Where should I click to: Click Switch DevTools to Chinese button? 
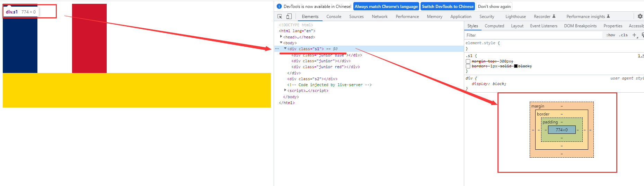(448, 6)
